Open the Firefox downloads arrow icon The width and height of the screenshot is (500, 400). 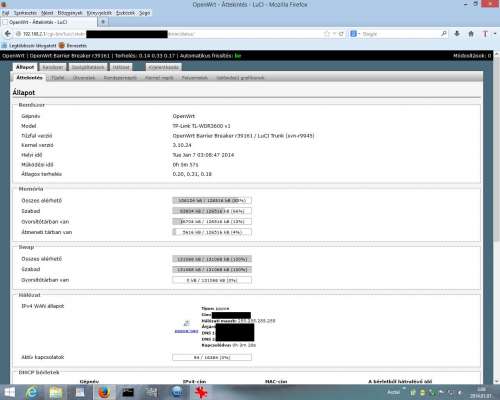[457, 34]
